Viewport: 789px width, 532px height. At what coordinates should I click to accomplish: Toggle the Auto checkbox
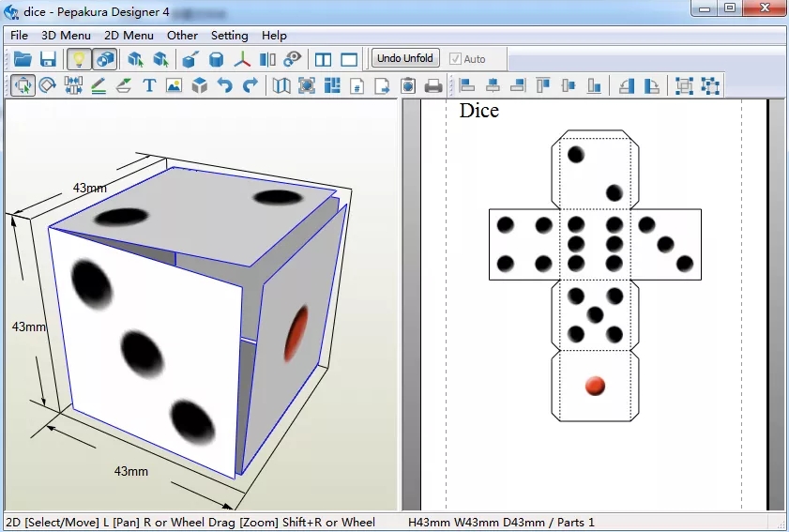[x=455, y=59]
